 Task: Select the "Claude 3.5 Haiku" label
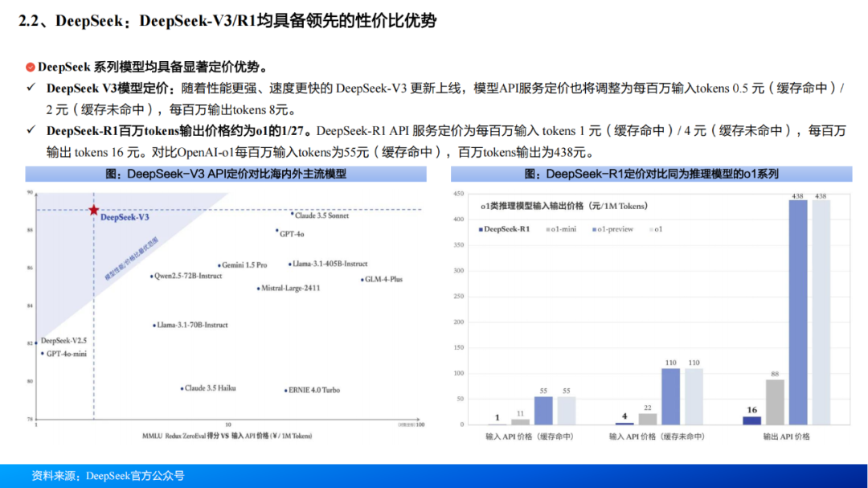pos(211,388)
